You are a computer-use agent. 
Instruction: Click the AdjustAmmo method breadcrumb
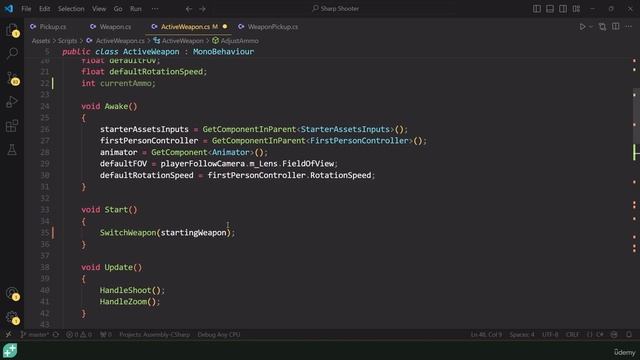tap(240, 41)
